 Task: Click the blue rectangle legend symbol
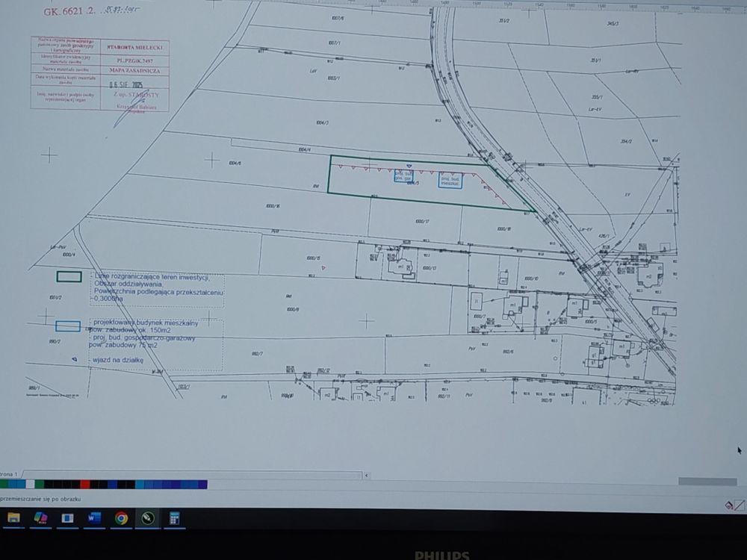[x=68, y=326]
